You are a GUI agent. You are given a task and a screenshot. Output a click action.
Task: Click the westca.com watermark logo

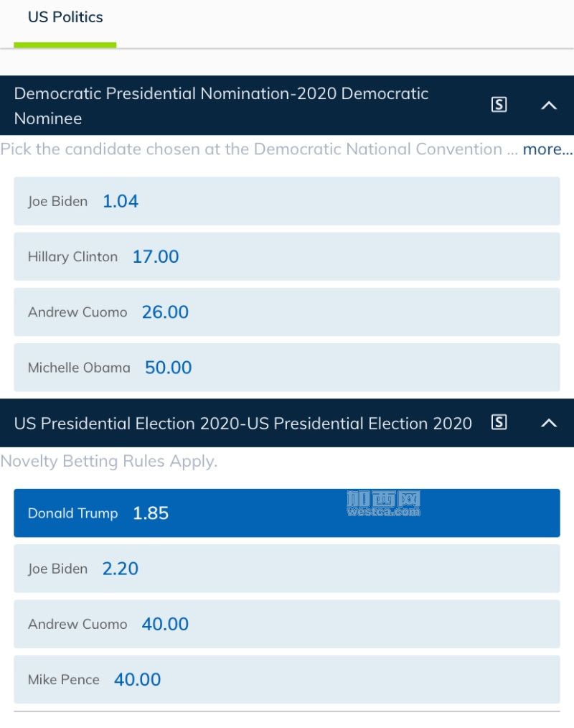(x=383, y=504)
